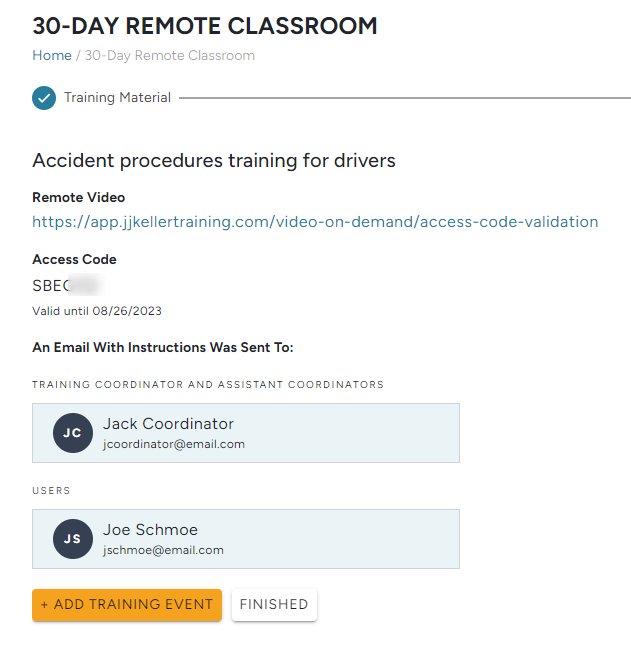The image size is (631, 669).
Task: Click the 30-DAY REMOTE CLASSROOM page title
Action: click(205, 26)
